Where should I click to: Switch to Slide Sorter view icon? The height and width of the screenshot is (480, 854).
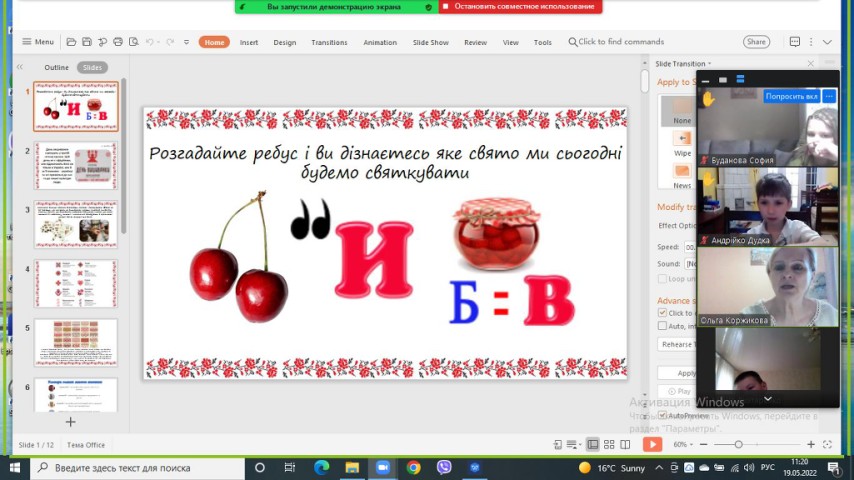pyautogui.click(x=609, y=444)
